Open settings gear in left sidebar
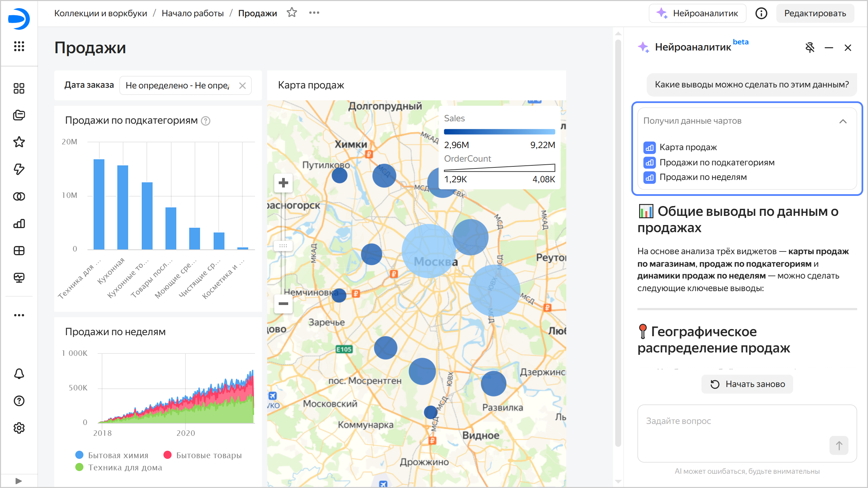The height and width of the screenshot is (488, 868). [x=19, y=428]
